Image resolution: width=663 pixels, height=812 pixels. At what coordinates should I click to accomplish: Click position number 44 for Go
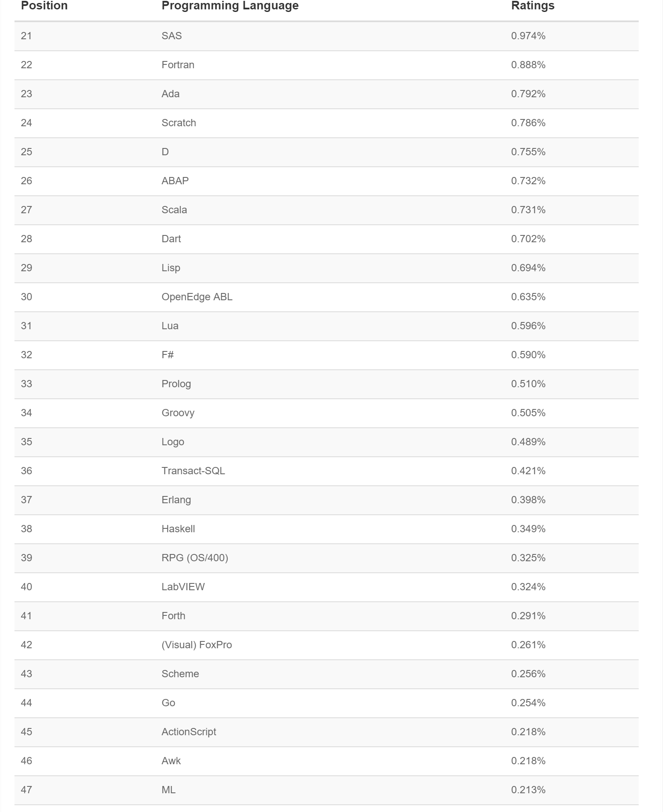point(26,703)
